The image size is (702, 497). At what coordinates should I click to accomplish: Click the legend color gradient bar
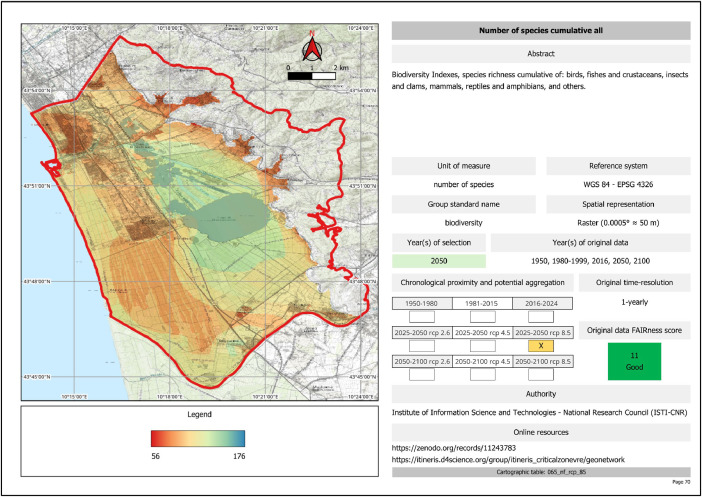[x=198, y=438]
